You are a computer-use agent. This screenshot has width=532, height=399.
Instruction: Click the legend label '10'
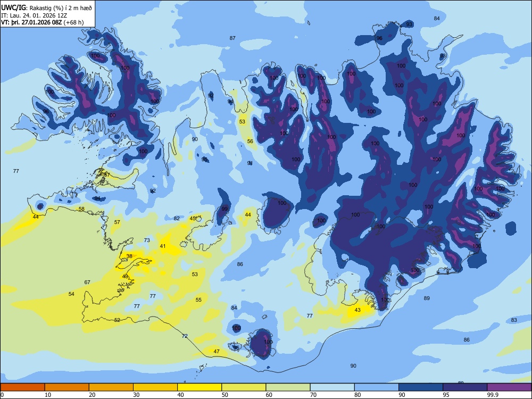(x=48, y=395)
